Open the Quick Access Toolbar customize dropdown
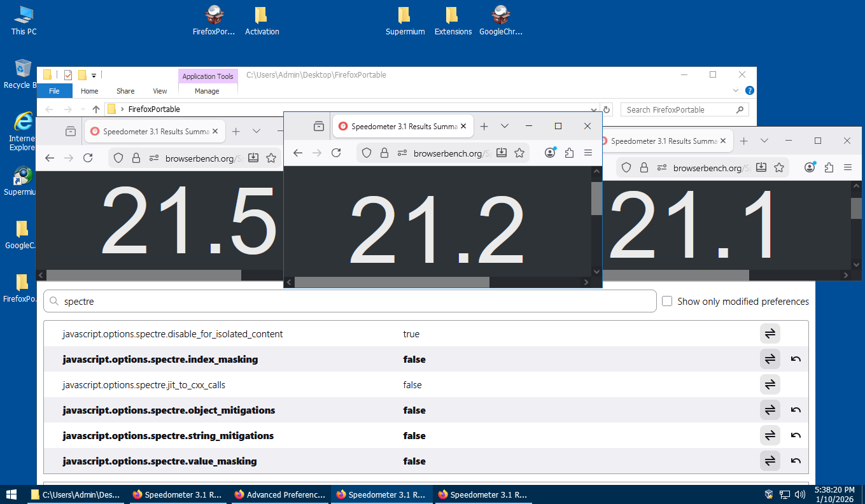The width and height of the screenshot is (865, 504). click(94, 75)
